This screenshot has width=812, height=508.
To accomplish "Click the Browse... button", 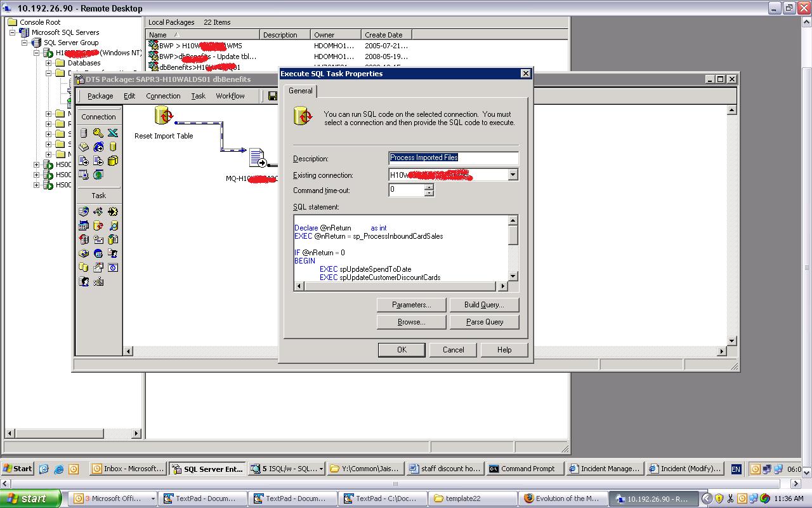I will point(411,322).
